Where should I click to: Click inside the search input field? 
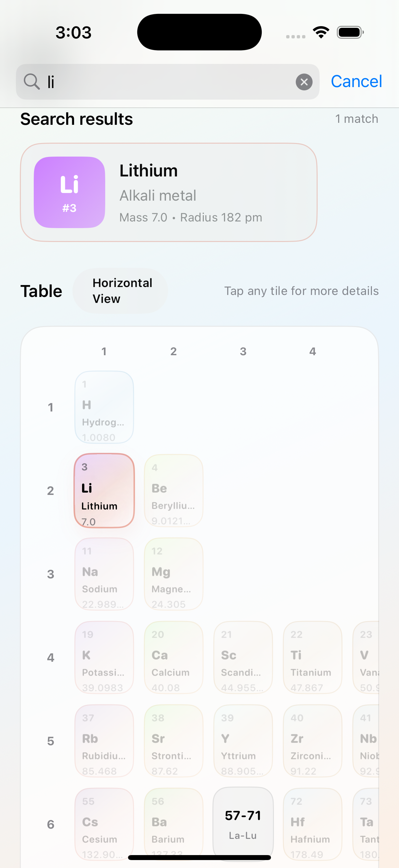click(168, 82)
